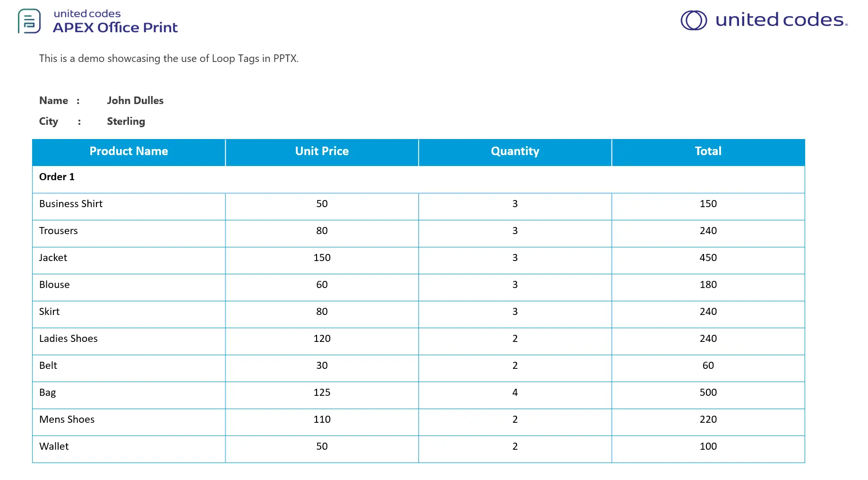The image size is (868, 480).
Task: Click the Business Shirt product cell
Action: (x=129, y=206)
